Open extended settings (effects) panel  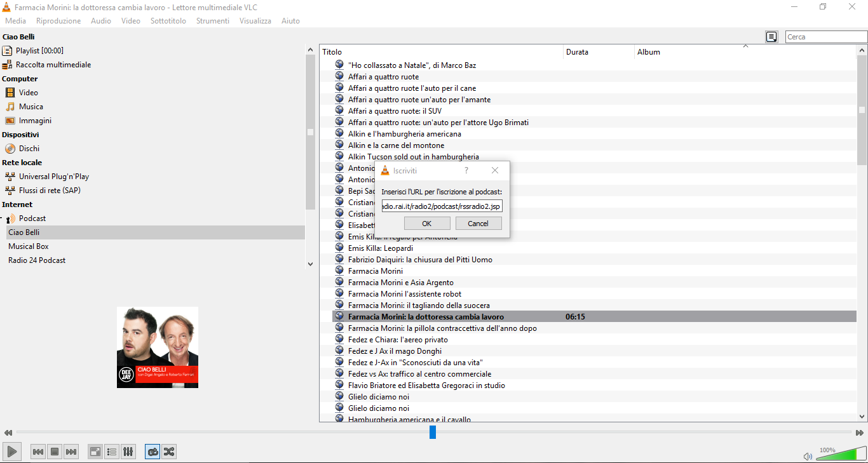click(128, 452)
